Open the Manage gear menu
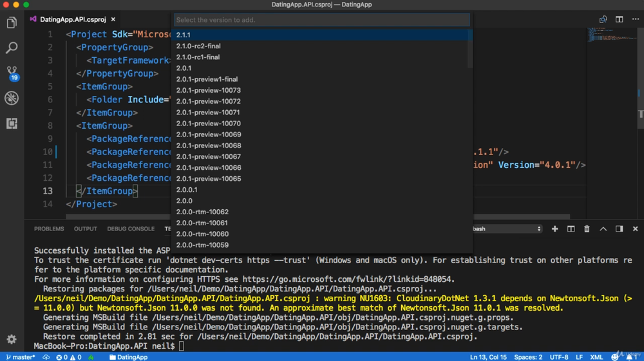 coord(12,339)
